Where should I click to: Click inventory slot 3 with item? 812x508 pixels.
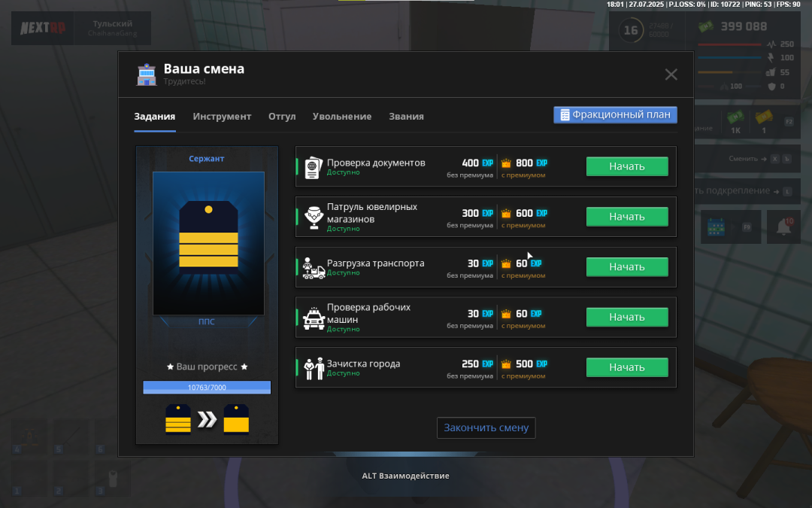coord(112,477)
